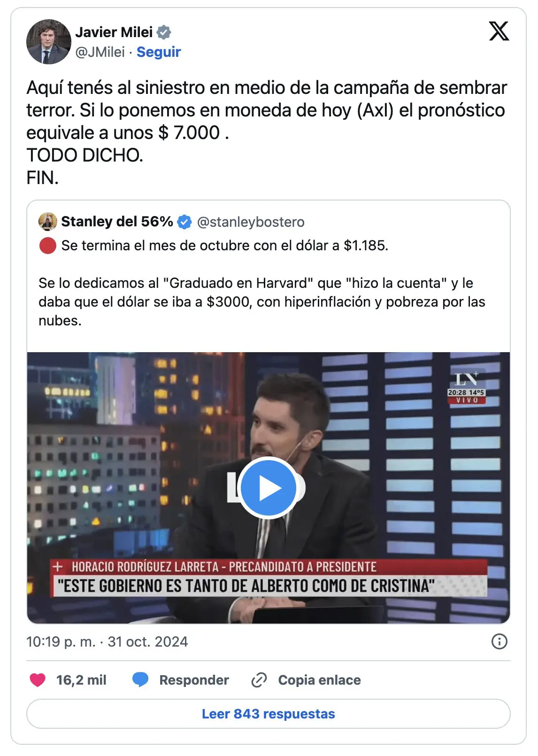Click Stanley del 56% small avatar

(47, 222)
